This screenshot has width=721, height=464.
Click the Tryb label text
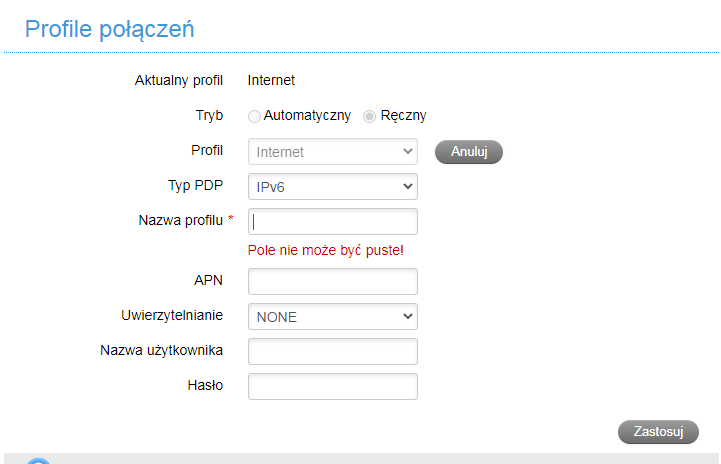(x=210, y=115)
